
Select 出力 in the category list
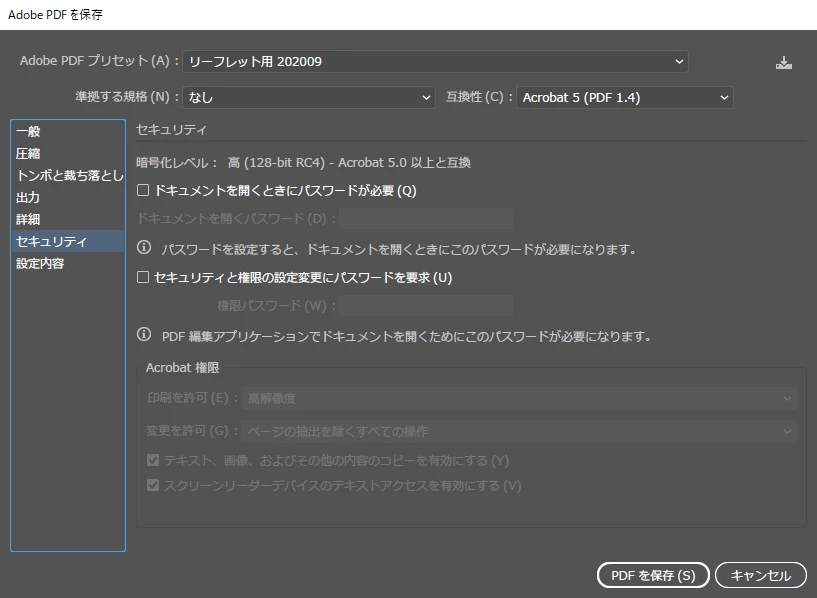click(x=68, y=197)
